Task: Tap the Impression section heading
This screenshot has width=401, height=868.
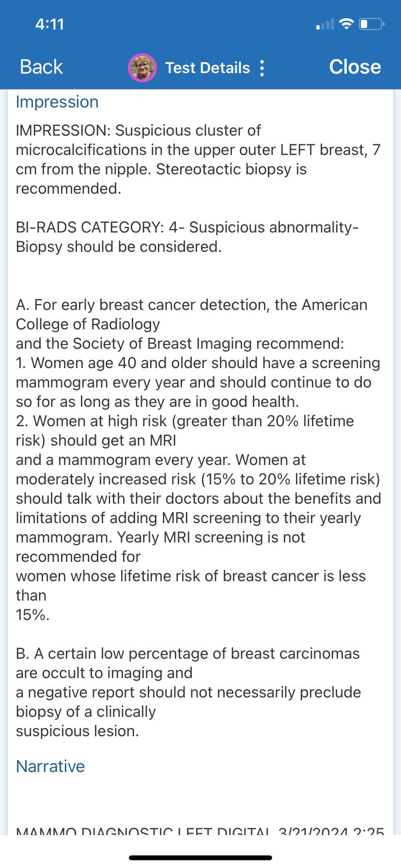Action: pos(57,102)
